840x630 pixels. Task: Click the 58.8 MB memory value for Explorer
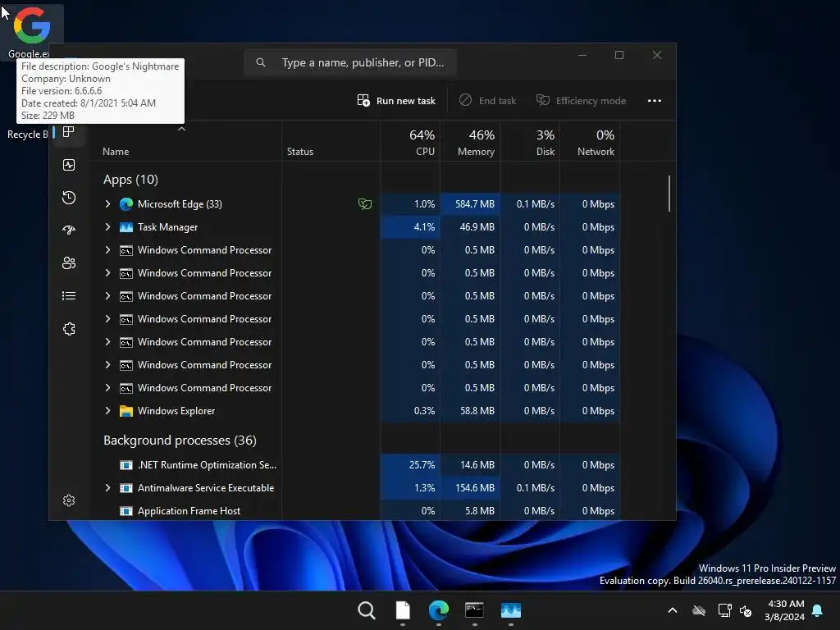(477, 411)
